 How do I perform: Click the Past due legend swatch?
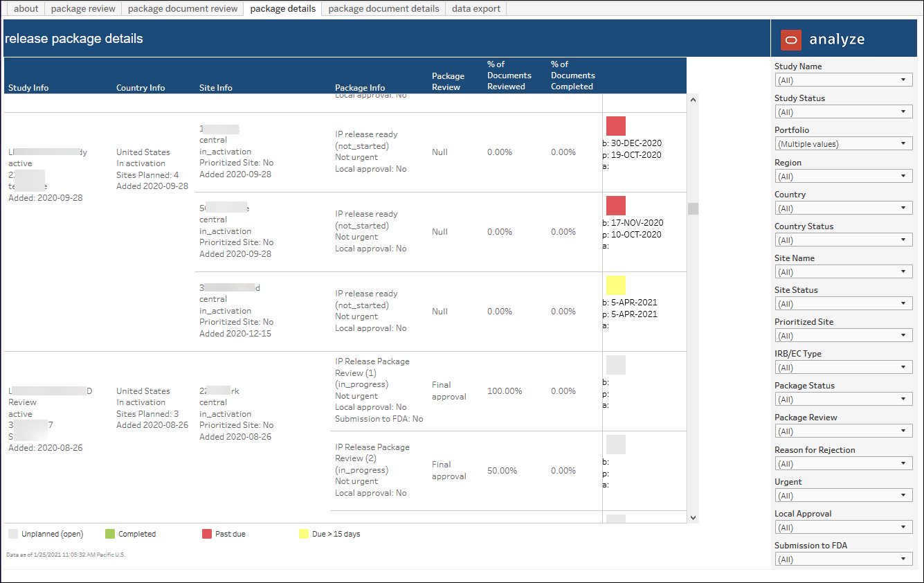coord(206,534)
